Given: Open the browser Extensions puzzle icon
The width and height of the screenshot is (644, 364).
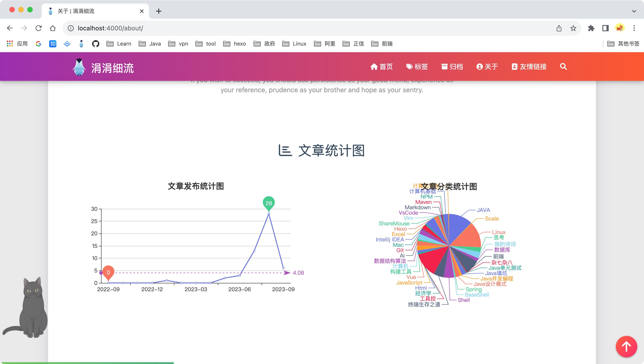Looking at the screenshot, I should [591, 28].
